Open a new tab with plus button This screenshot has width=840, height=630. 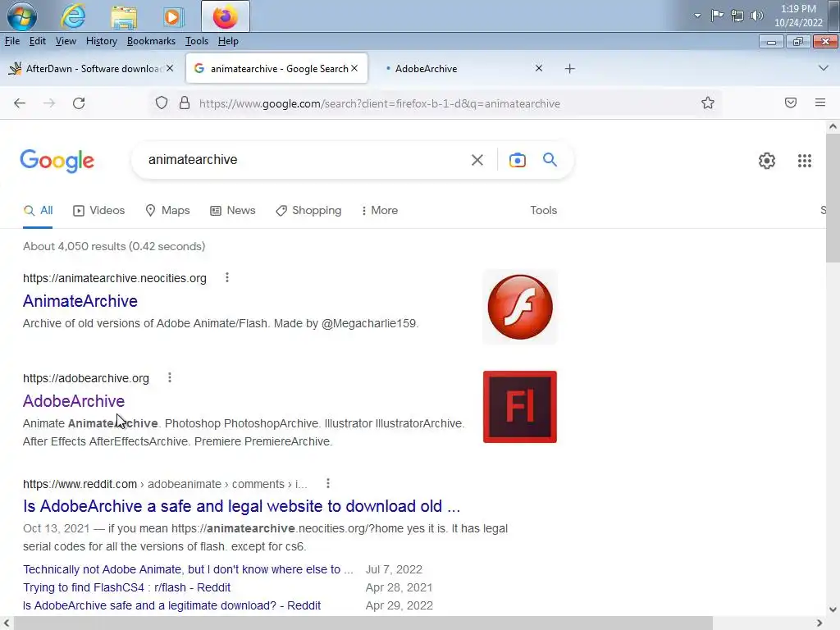click(570, 69)
